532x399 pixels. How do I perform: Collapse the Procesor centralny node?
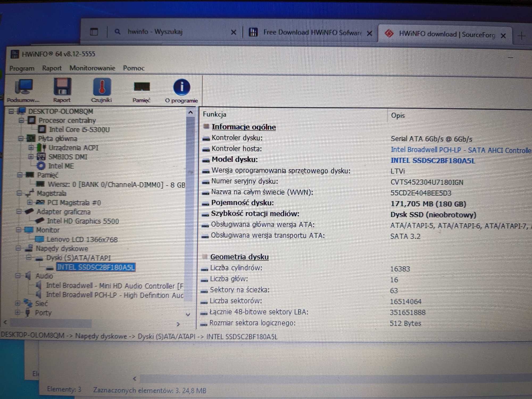coord(22,120)
